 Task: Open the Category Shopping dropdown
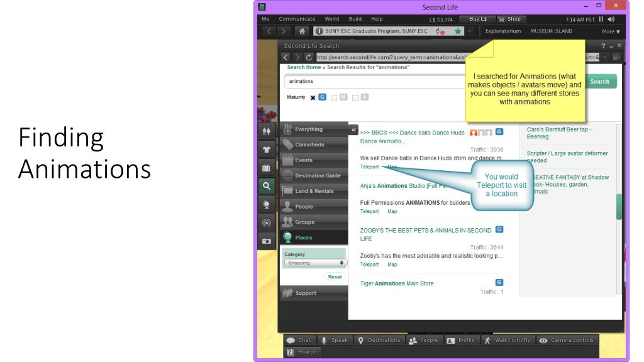click(x=316, y=263)
